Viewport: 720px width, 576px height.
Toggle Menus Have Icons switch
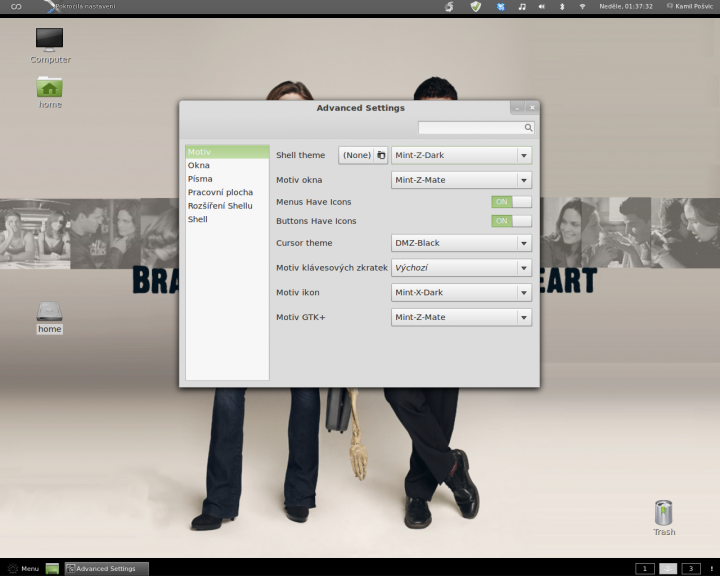(x=512, y=202)
